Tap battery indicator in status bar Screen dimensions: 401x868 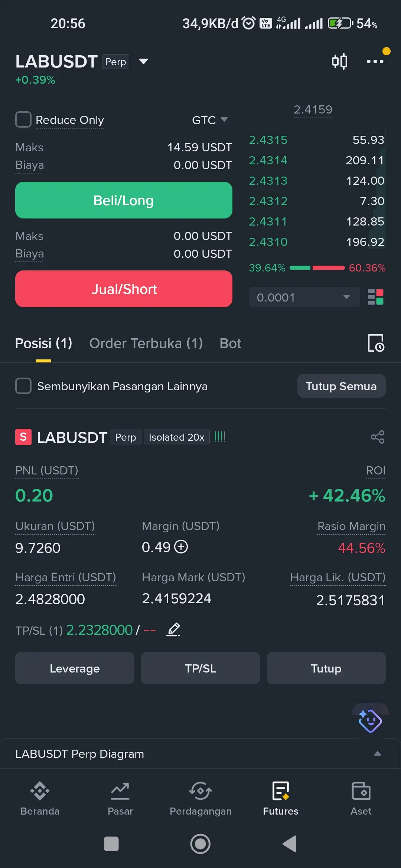340,23
